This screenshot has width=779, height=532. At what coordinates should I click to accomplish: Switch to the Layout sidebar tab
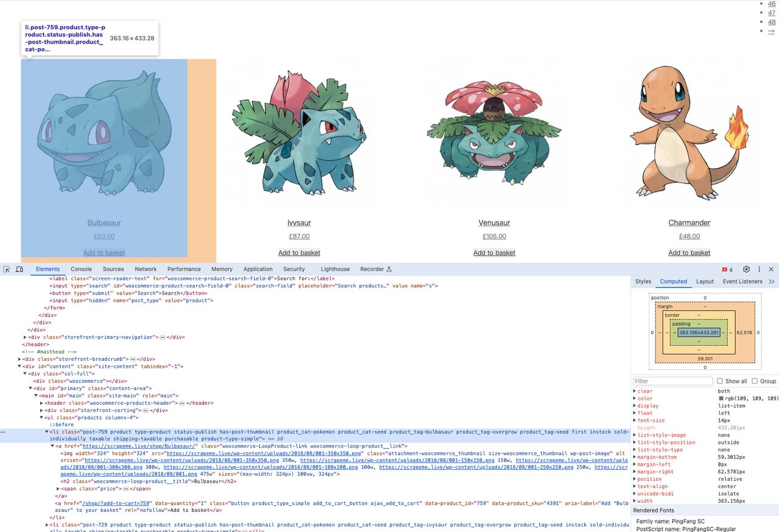click(705, 281)
